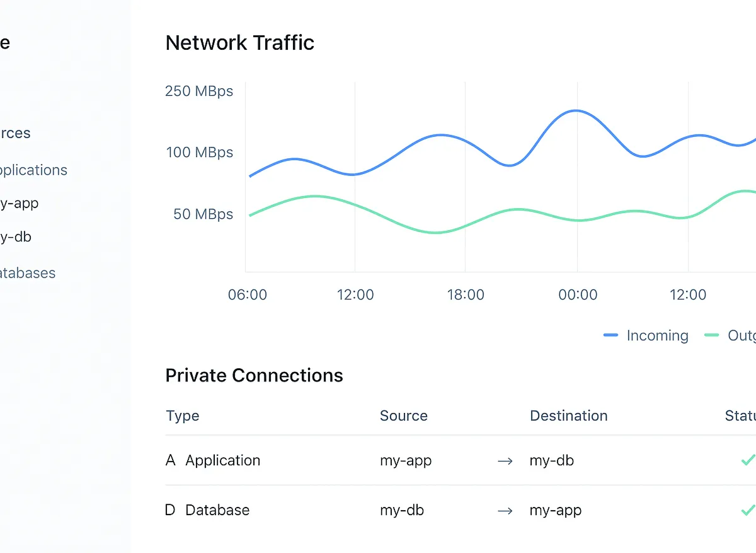
Task: Click the "A" icon beside Application
Action: (x=170, y=460)
